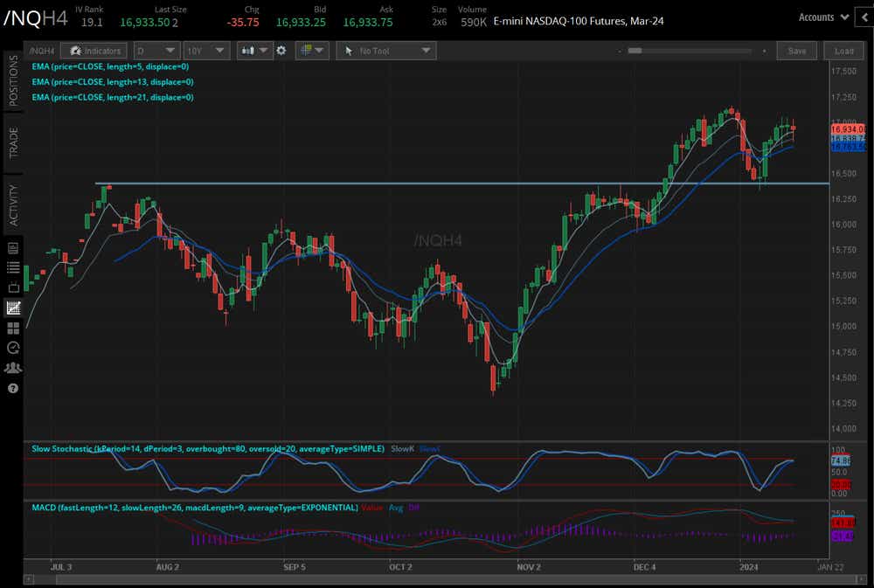874x588 pixels.
Task: Click the Chg value -35.75
Action: click(x=243, y=23)
